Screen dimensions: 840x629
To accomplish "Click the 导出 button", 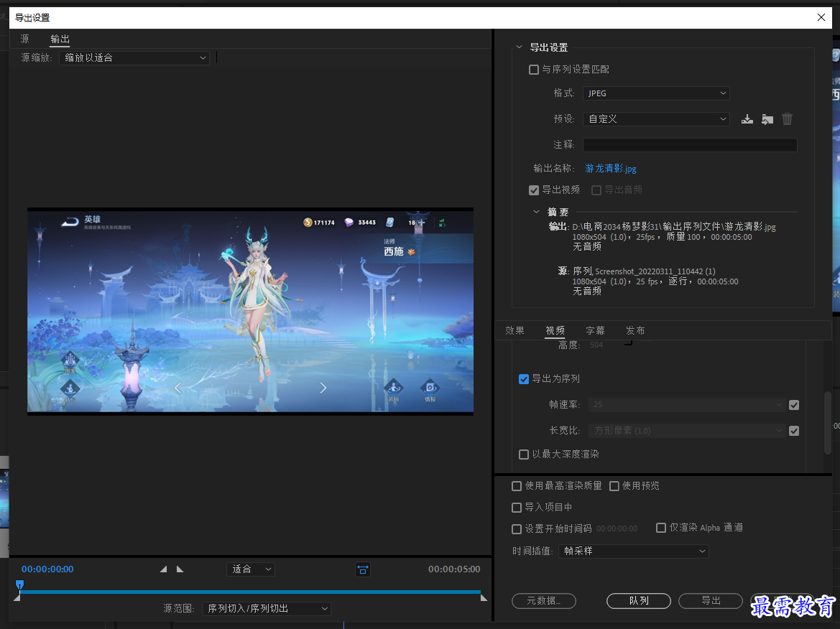I will pyautogui.click(x=711, y=601).
